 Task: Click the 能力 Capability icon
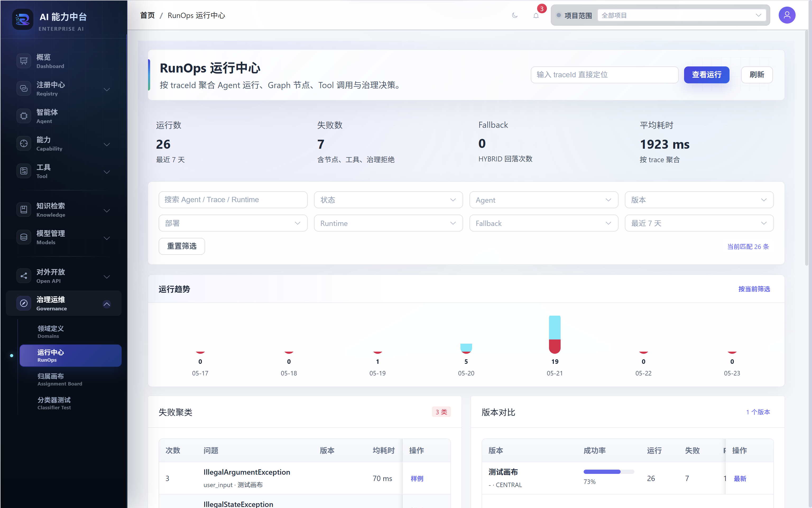coord(24,143)
